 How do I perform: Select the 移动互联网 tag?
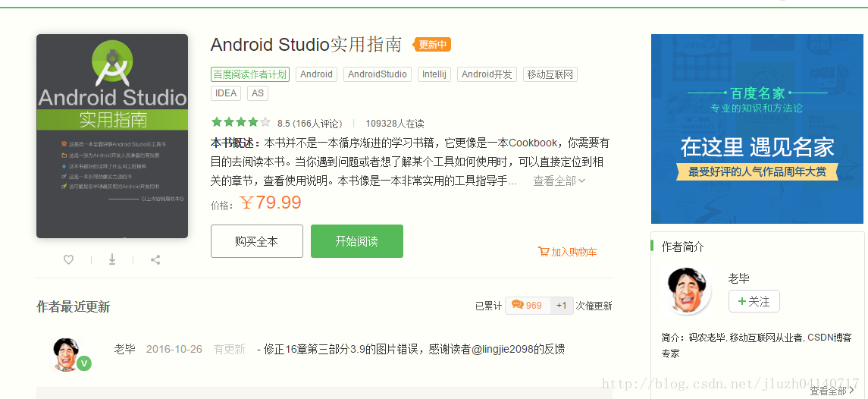point(550,74)
